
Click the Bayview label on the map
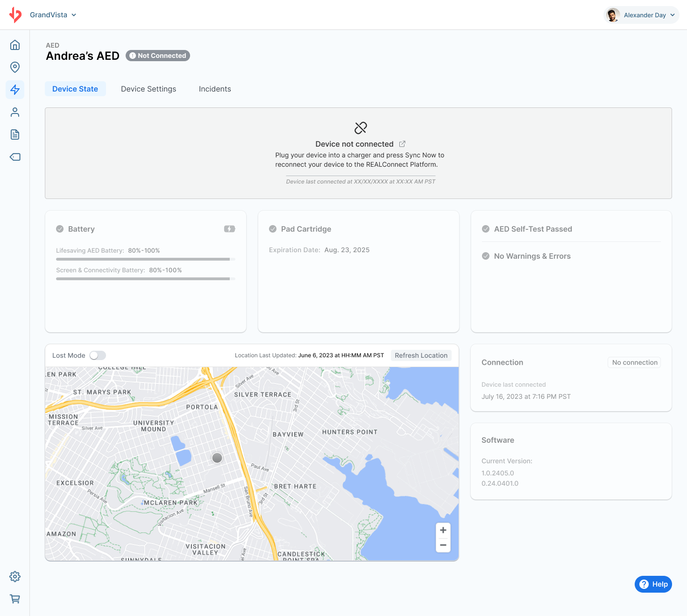(288, 434)
